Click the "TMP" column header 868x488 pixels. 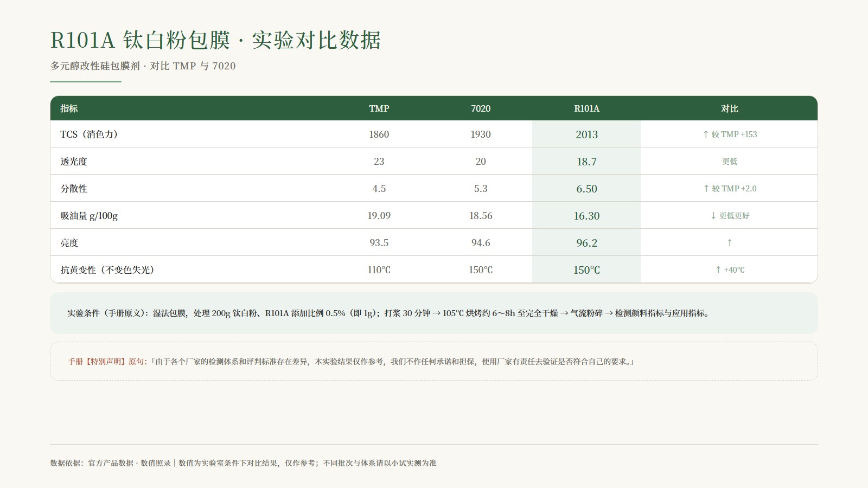(379, 108)
